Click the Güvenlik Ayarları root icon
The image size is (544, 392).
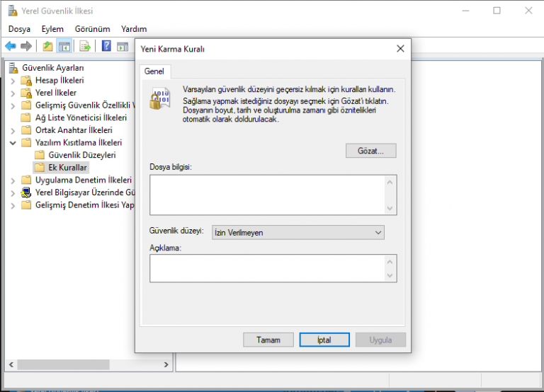(13, 68)
